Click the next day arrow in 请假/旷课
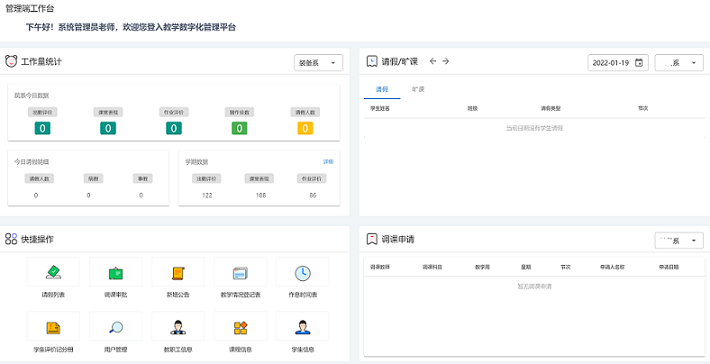Viewport: 710px width, 364px height. coord(446,61)
